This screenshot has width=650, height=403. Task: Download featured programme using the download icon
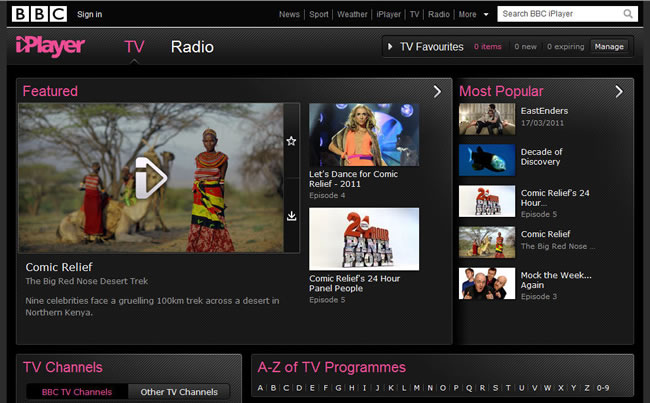point(291,216)
